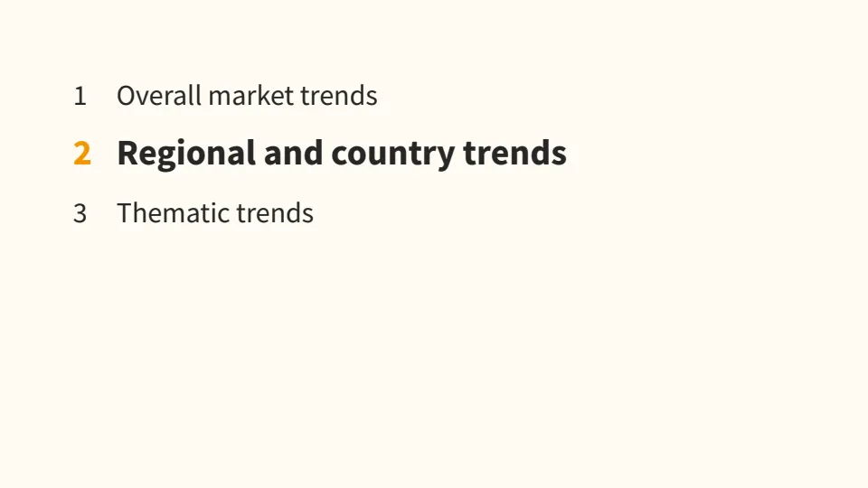Click the capital O of Overall
The width and height of the screenshot is (868, 488).
[127, 96]
